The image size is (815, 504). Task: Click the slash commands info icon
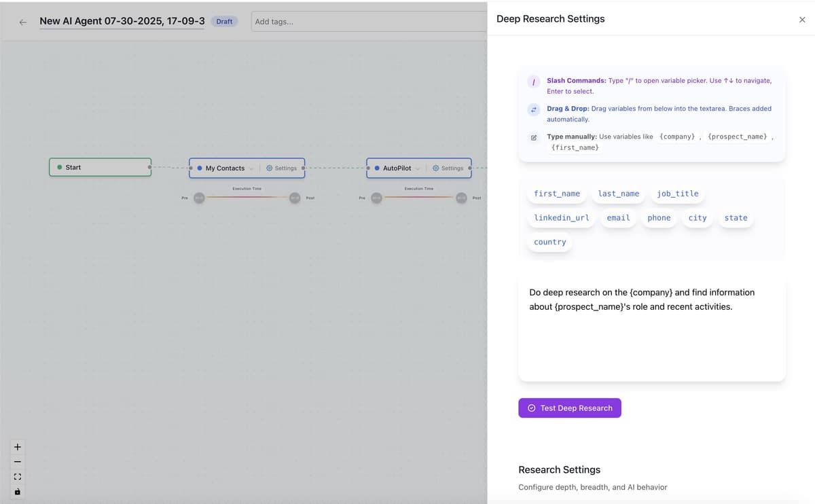533,82
